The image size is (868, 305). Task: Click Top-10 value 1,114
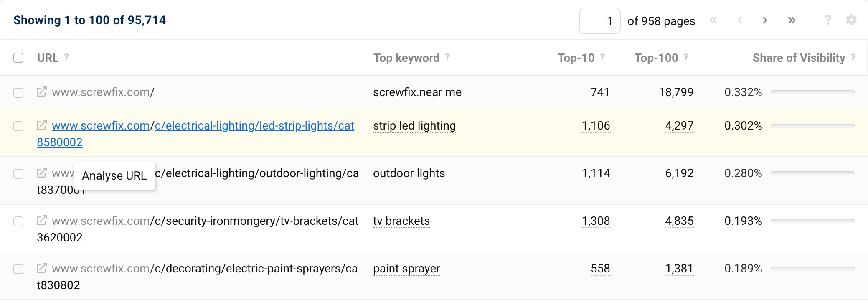596,173
